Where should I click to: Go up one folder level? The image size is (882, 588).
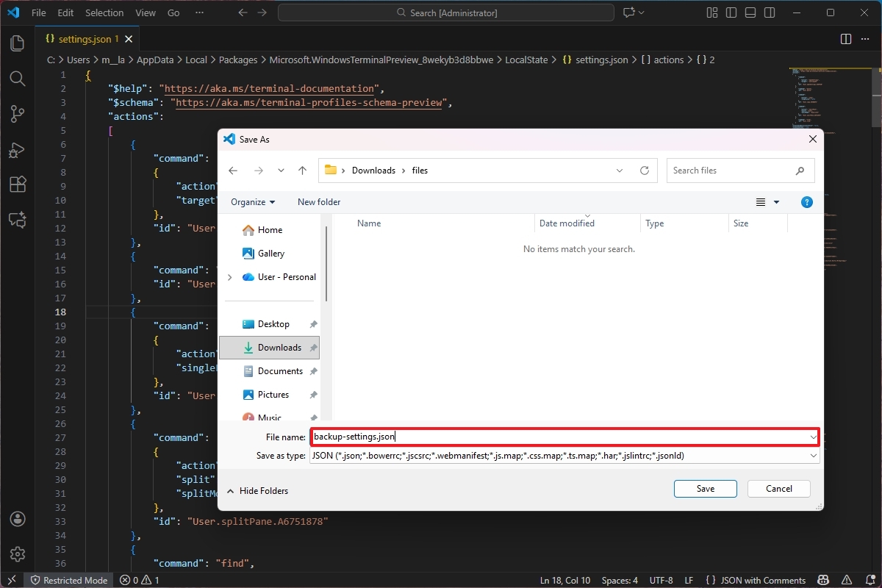tap(302, 171)
